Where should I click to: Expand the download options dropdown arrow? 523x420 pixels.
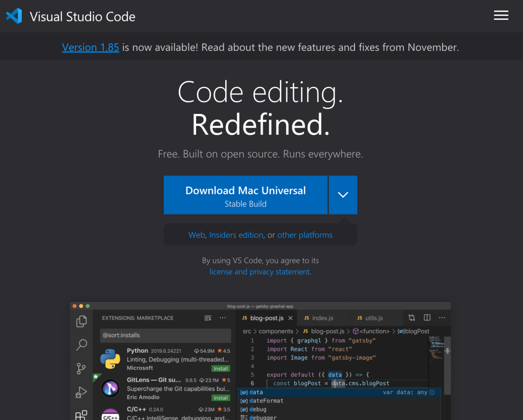(343, 195)
